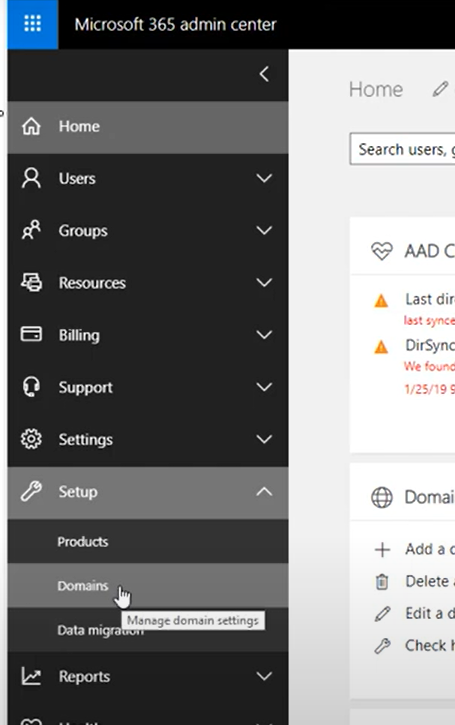Image resolution: width=455 pixels, height=725 pixels.
Task: Expand the Reports menu chevron
Action: pos(264,676)
